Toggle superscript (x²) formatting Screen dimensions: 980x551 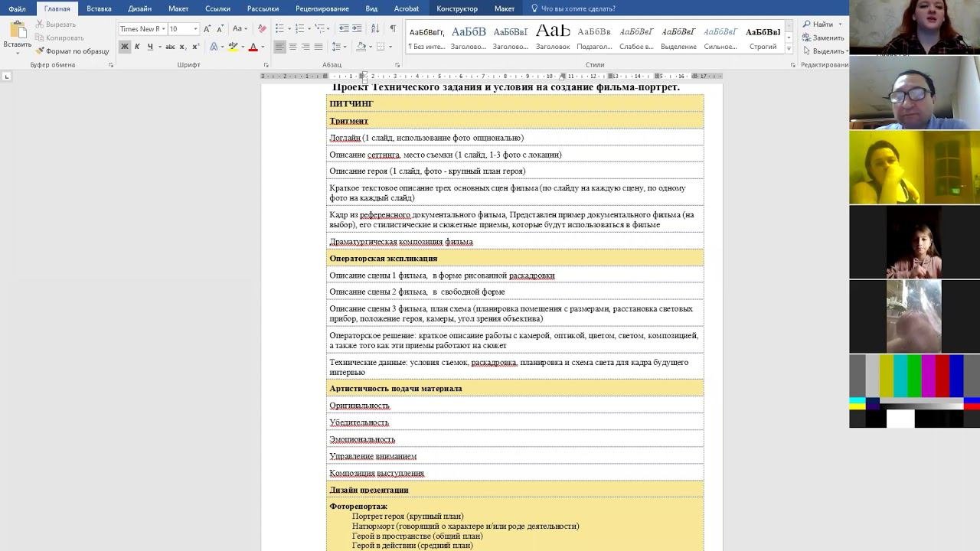[x=197, y=47]
